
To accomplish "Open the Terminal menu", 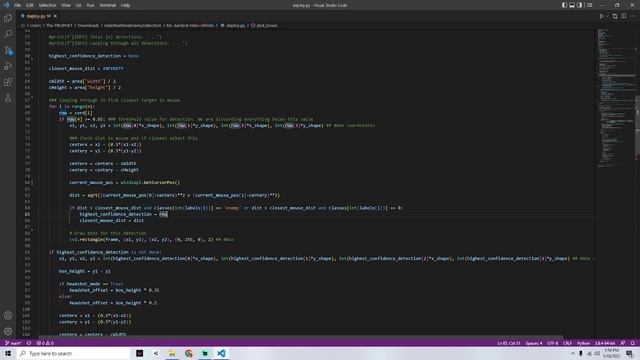I will 107,5.
